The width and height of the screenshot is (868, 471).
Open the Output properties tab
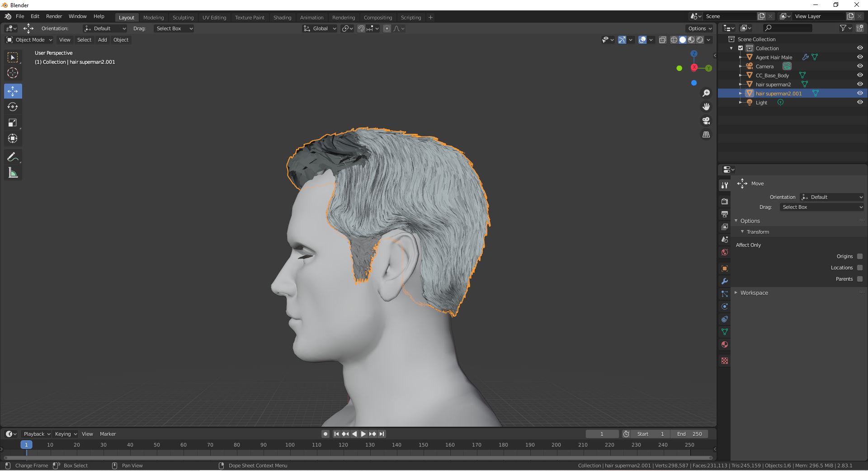[x=725, y=214]
